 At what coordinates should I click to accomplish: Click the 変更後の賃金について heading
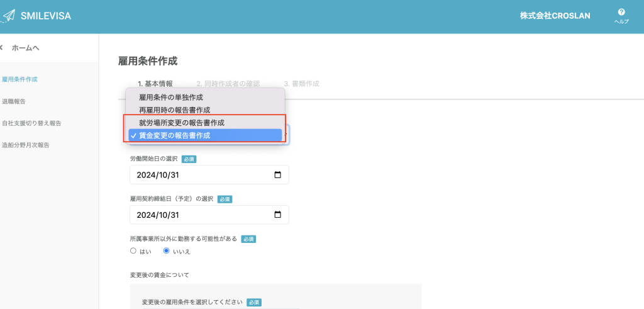pos(159,275)
